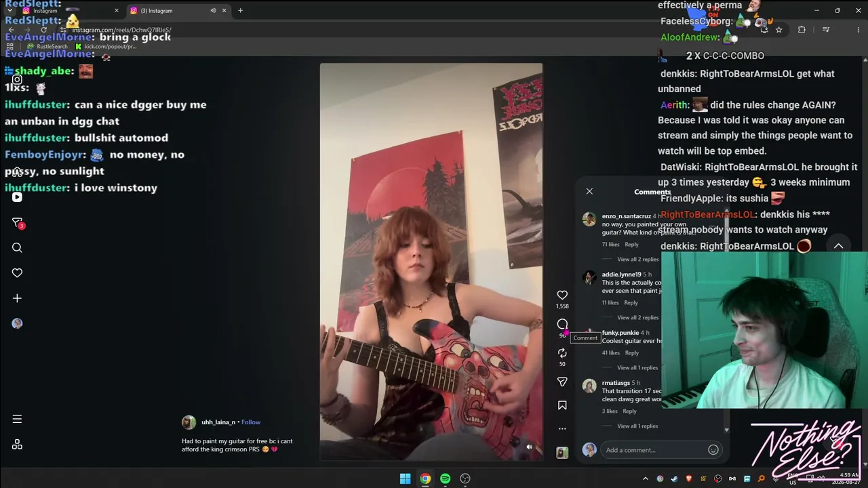This screenshot has width=868, height=488.
Task: Collapse the stream chat with the up chevron
Action: coord(838,246)
